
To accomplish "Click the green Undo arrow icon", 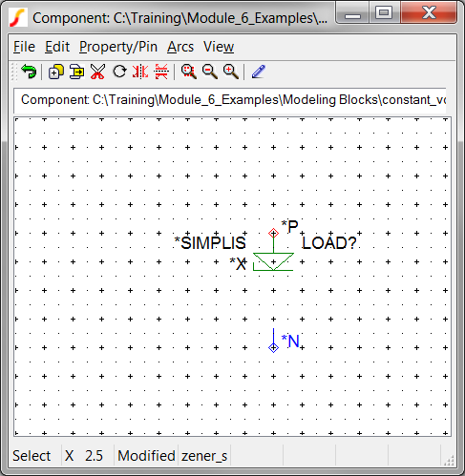I will [29, 72].
